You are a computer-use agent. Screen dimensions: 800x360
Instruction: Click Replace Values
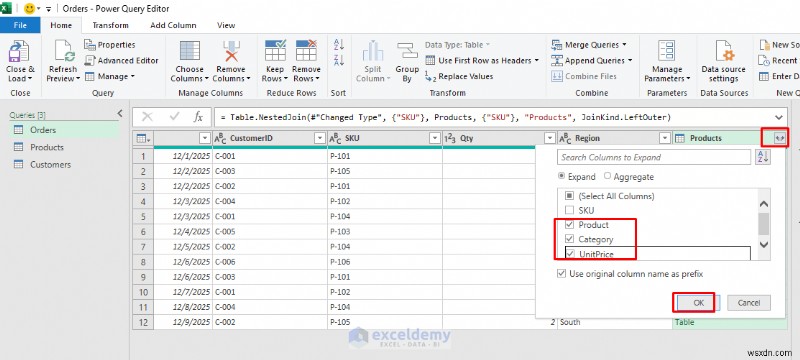tap(459, 76)
